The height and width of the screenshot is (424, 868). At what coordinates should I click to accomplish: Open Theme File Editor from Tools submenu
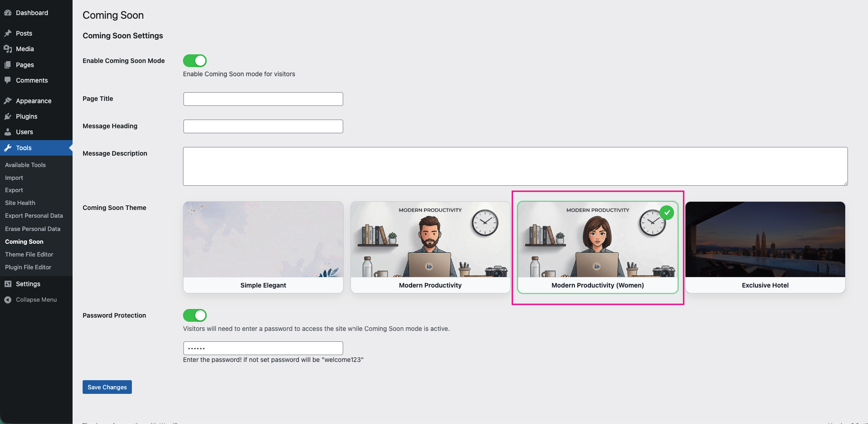click(x=29, y=255)
